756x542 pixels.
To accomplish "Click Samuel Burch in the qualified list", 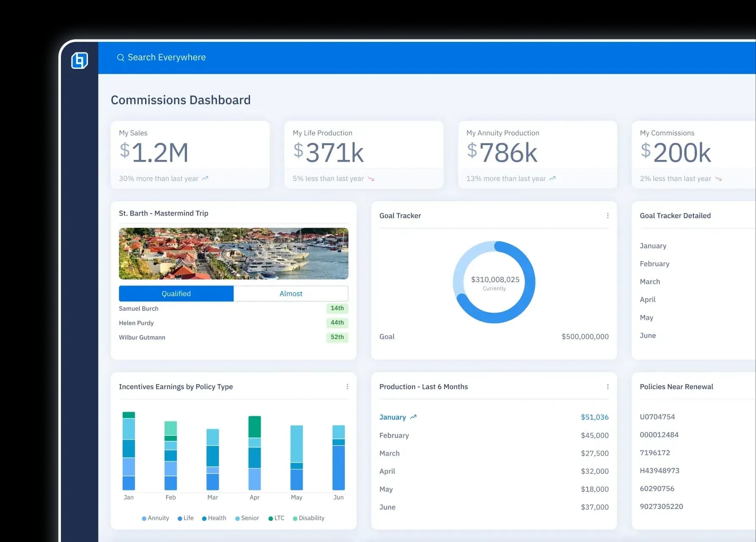I will coord(138,308).
